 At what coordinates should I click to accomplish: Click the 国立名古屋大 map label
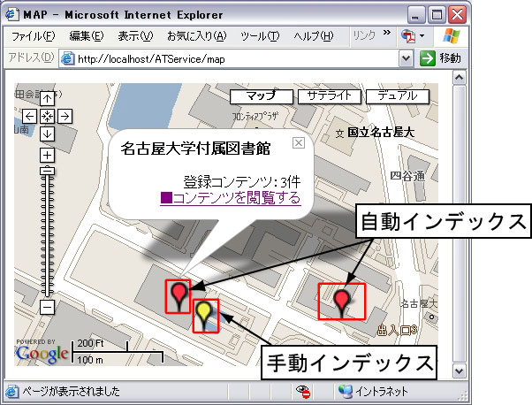(x=381, y=133)
